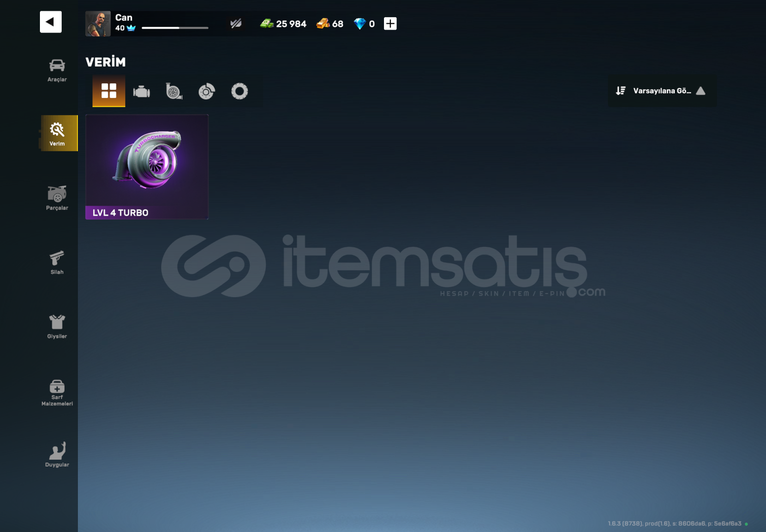Click the gold amount 68
The width and height of the screenshot is (766, 532).
338,24
